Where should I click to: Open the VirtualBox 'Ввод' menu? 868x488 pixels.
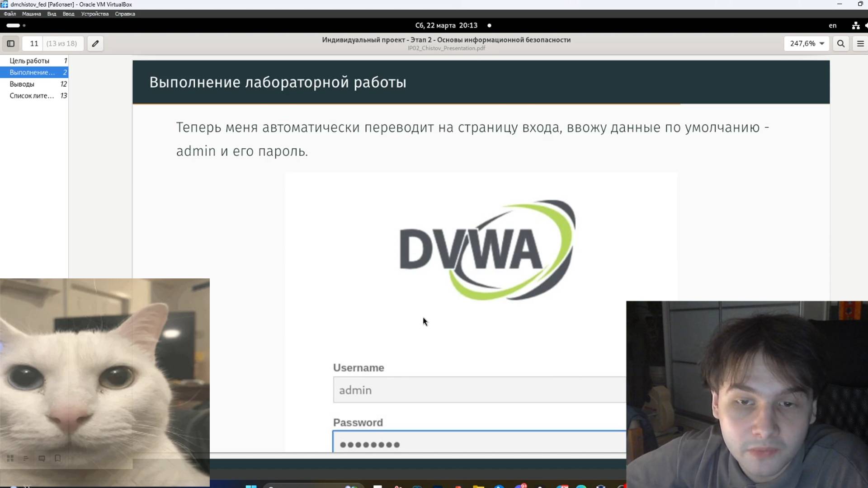click(68, 14)
